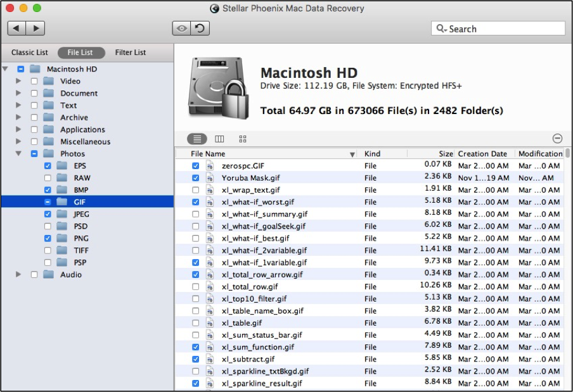Switch to icon grid view
573x392 pixels.
(x=243, y=139)
